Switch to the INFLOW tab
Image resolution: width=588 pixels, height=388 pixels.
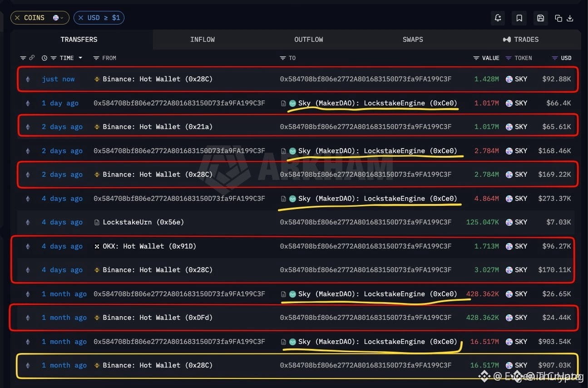click(203, 40)
